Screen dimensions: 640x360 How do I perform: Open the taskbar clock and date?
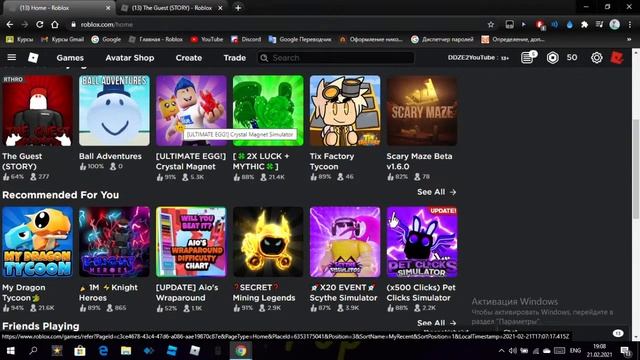pos(599,351)
